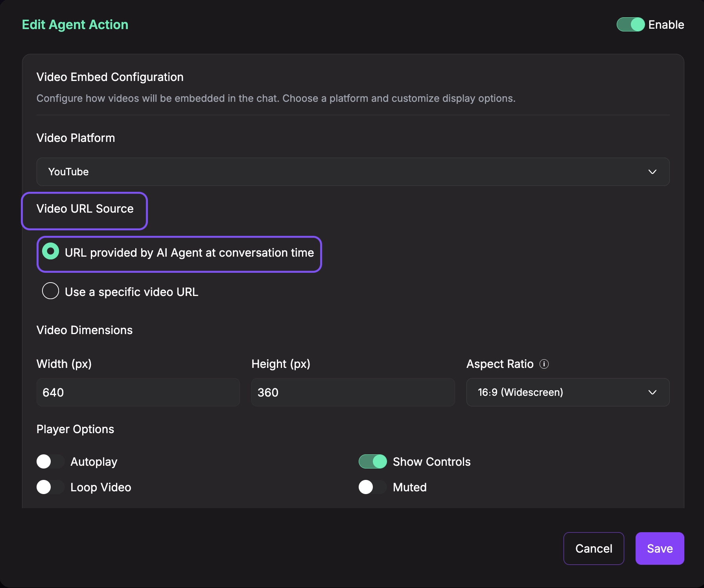Viewport: 704px width, 588px height.
Task: Enable the Muted toggle
Action: click(x=372, y=487)
